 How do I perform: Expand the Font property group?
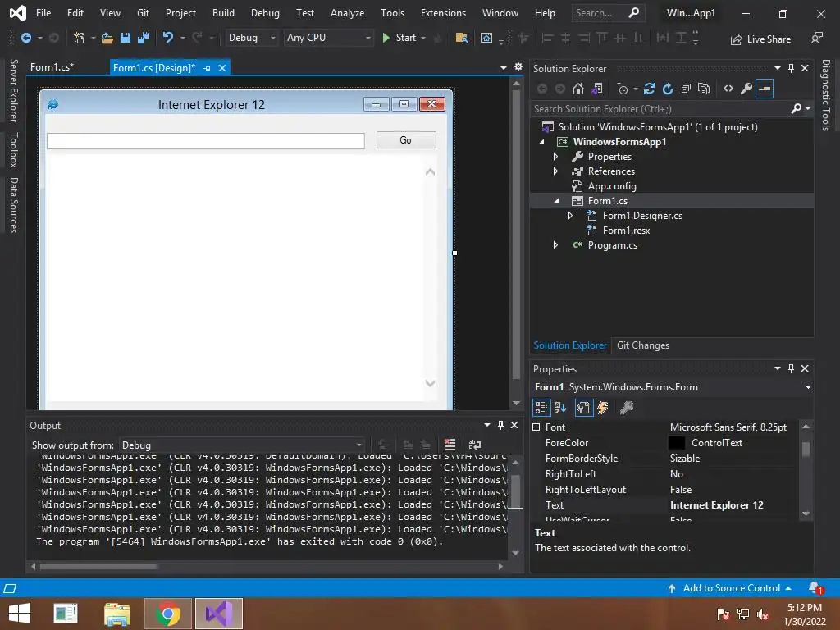536,427
